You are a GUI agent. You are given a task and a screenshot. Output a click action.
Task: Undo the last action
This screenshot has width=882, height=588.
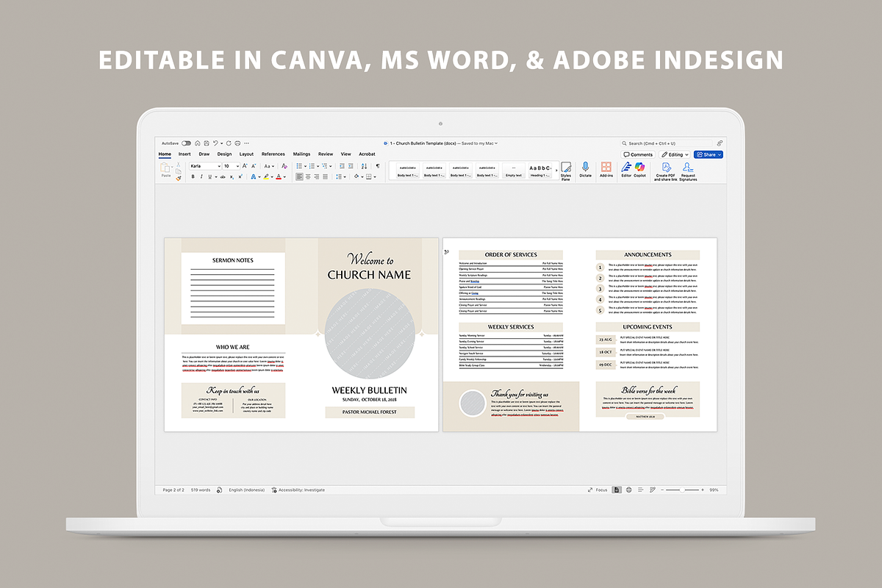[x=215, y=143]
